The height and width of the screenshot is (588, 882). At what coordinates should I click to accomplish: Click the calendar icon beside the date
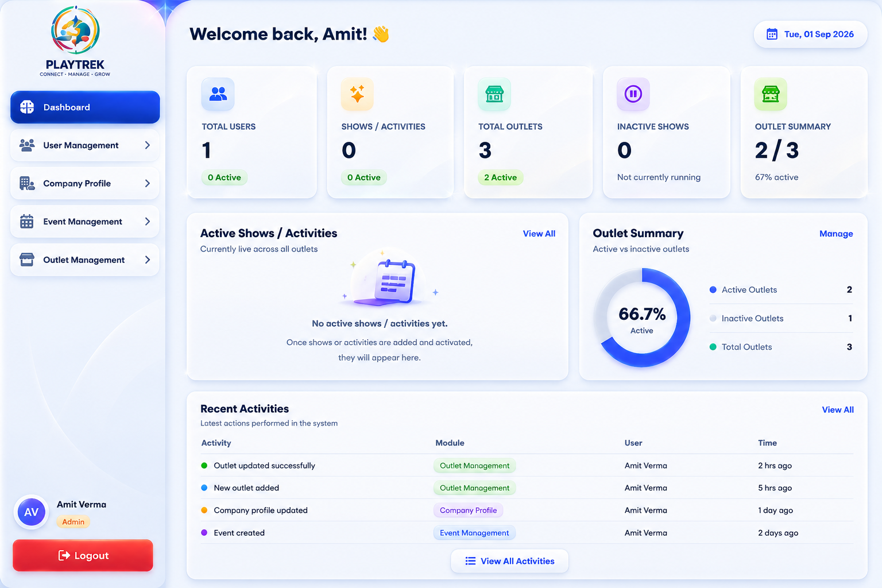[772, 34]
